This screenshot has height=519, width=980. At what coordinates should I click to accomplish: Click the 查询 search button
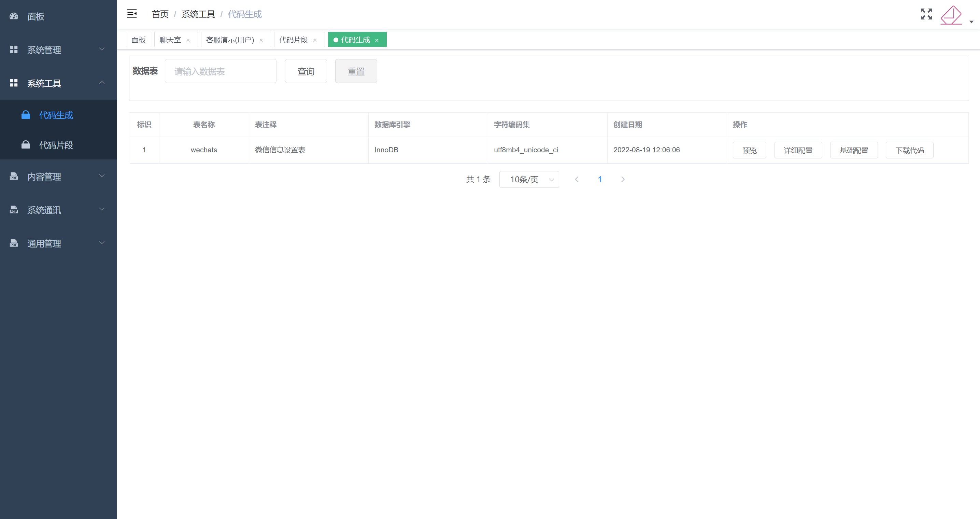[x=306, y=71]
